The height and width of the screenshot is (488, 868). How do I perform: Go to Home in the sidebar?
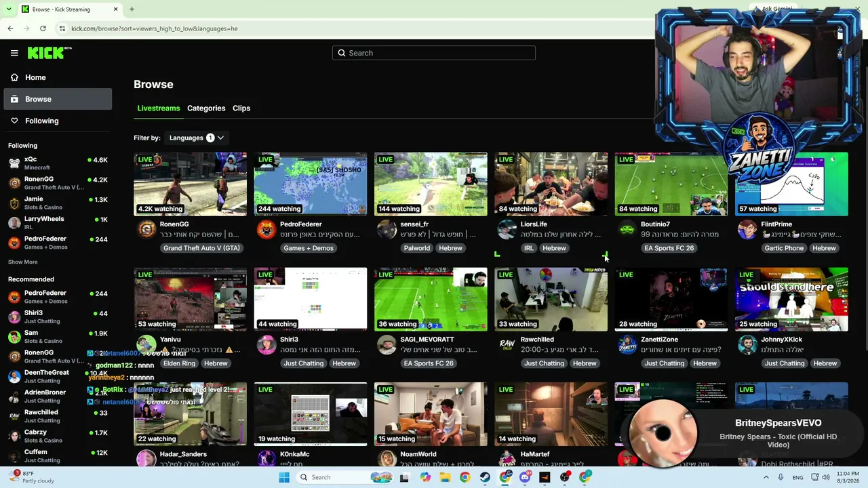tap(58, 77)
